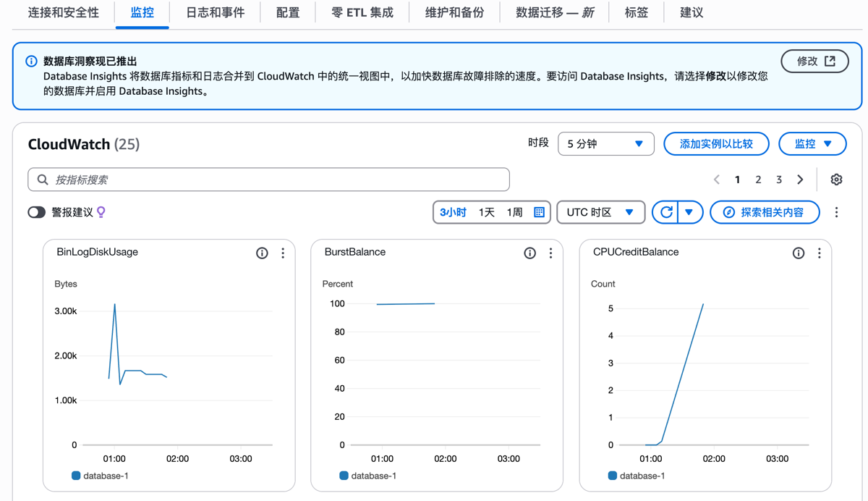Open the UTC 时区 dropdown
Screen dimensions: 868x501
(600, 212)
